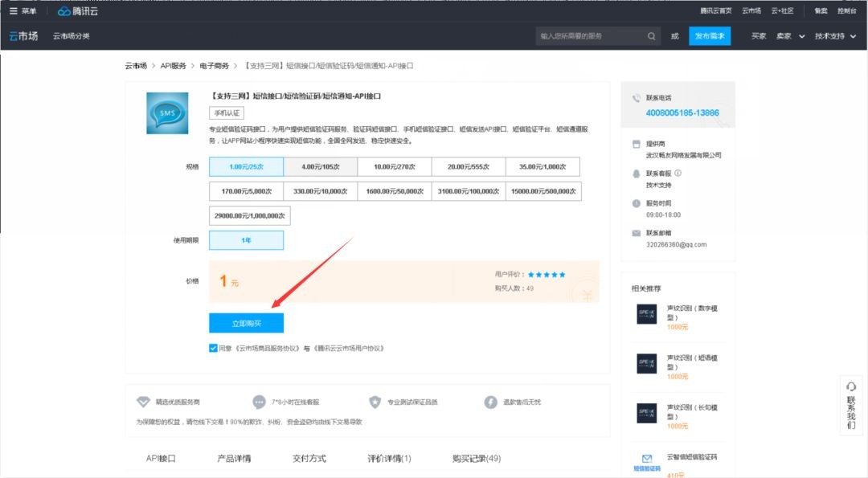
Task: Click the envelope icon of 云智信短信验证码
Action: pos(646,459)
